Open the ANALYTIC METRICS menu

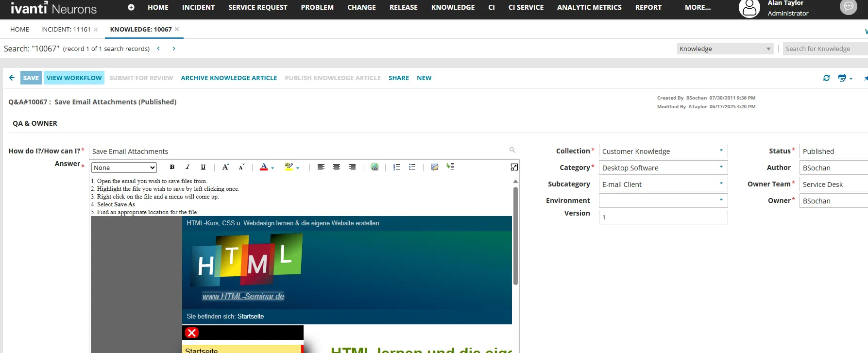(589, 7)
